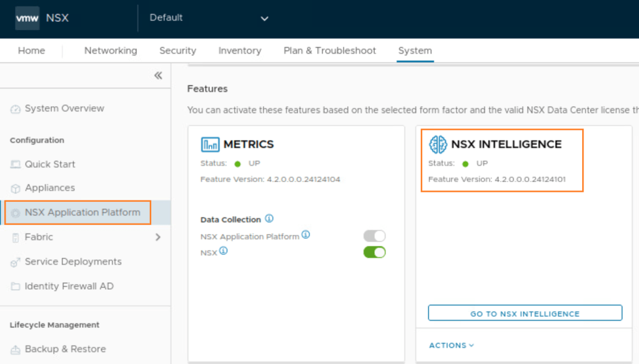Screen dimensions: 639x364
Task: Open Identity Firewall AD page
Action: pos(69,286)
